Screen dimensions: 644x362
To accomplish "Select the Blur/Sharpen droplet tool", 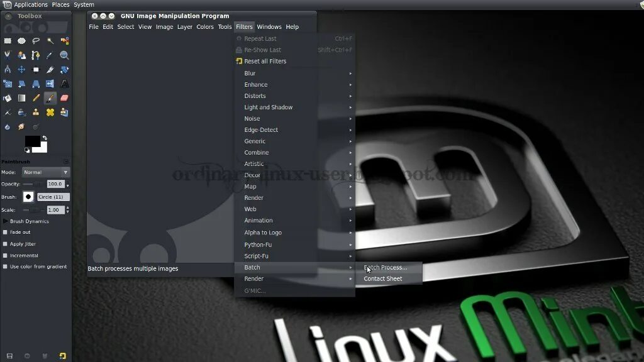I will pyautogui.click(x=8, y=127).
